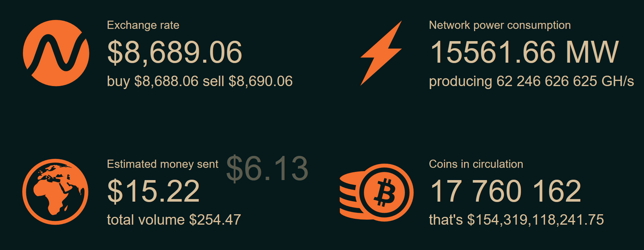Click the buy $8,688.06 price text
This screenshot has width=644, height=250.
click(153, 81)
